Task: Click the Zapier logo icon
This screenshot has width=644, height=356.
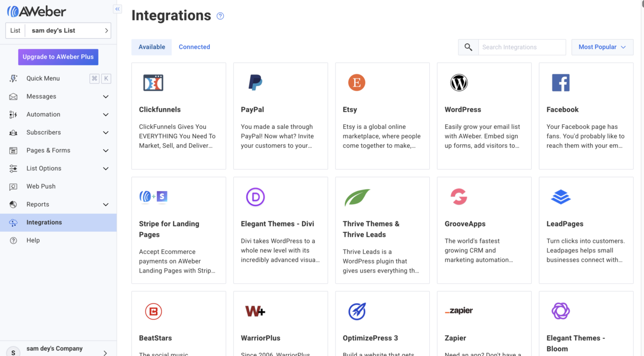Action: point(459,311)
